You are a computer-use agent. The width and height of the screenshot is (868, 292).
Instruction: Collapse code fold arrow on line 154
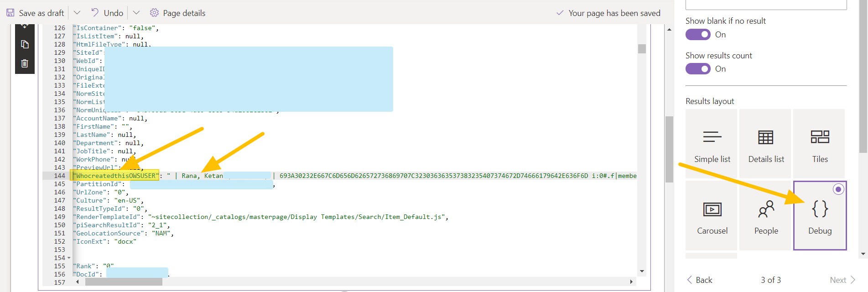coord(69,258)
